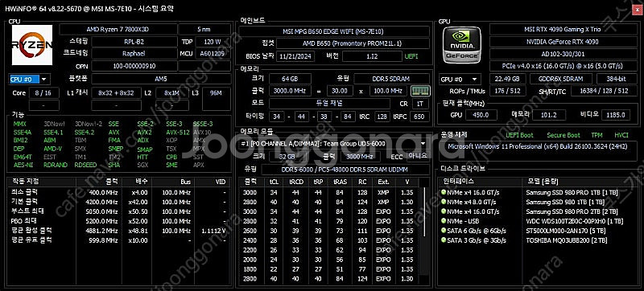Click the Secure Boot label

(563, 135)
